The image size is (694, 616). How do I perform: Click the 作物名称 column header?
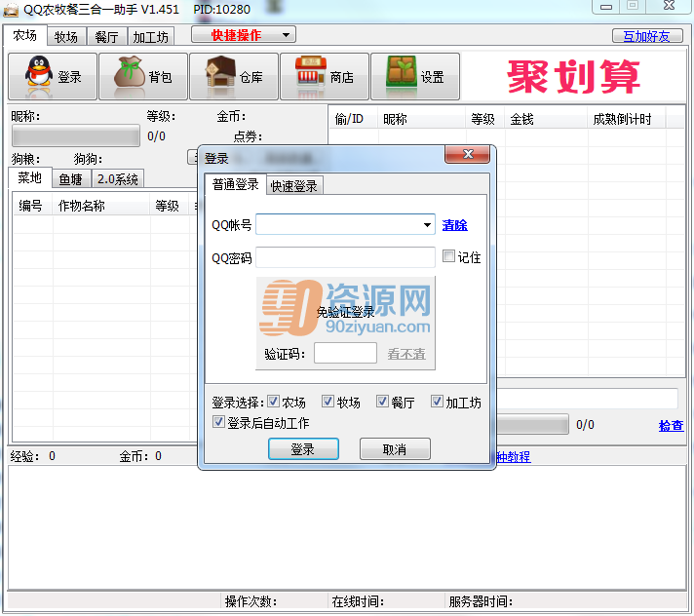pos(100,206)
